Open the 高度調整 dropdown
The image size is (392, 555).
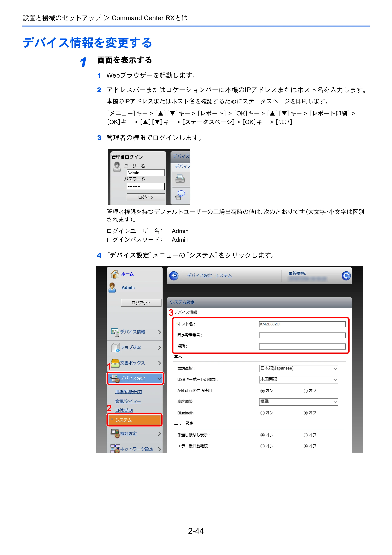point(299,402)
